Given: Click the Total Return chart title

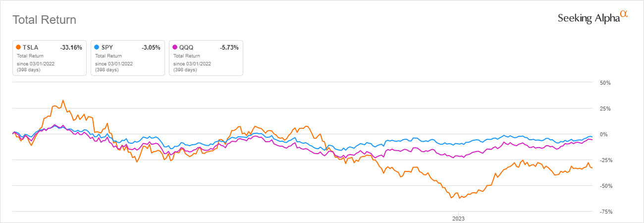Looking at the screenshot, I should 44,20.
